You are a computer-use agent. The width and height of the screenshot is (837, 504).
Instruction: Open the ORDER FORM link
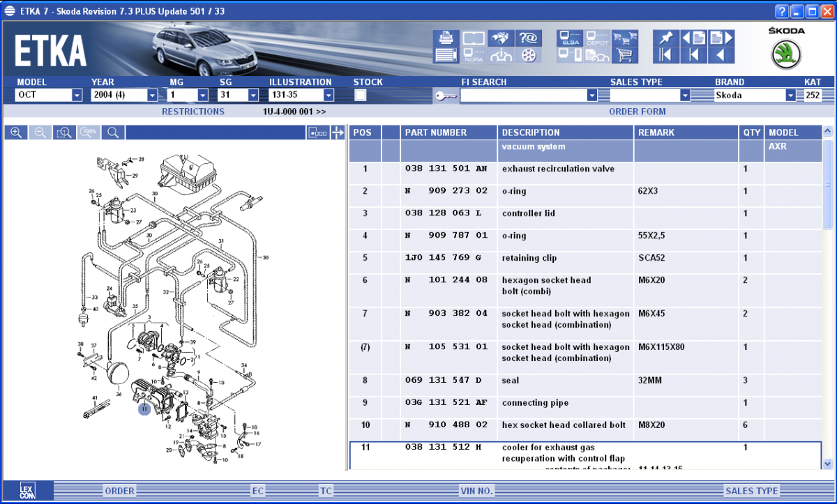(x=638, y=112)
